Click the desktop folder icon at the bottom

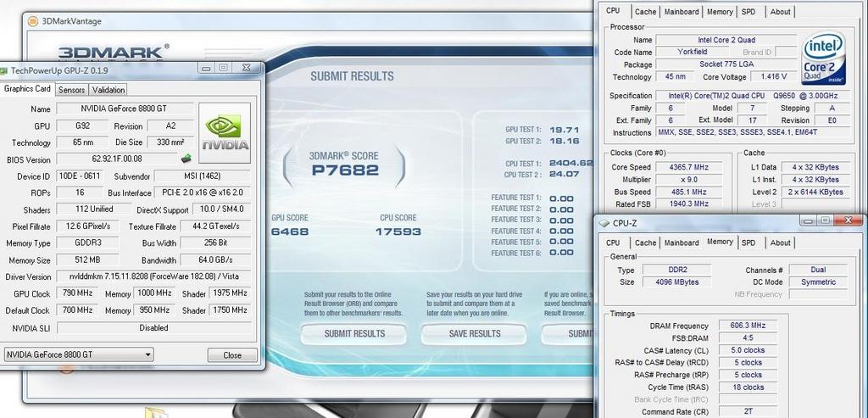(156, 412)
